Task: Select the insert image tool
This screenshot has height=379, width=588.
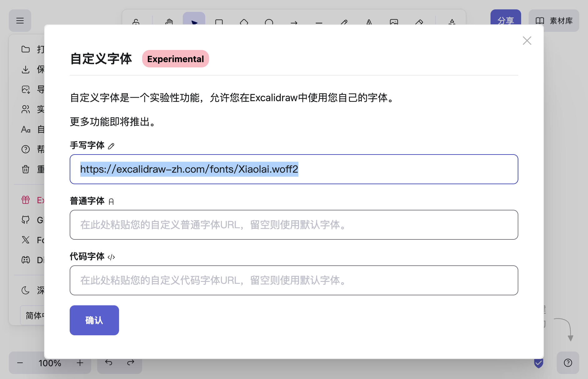Action: [394, 21]
